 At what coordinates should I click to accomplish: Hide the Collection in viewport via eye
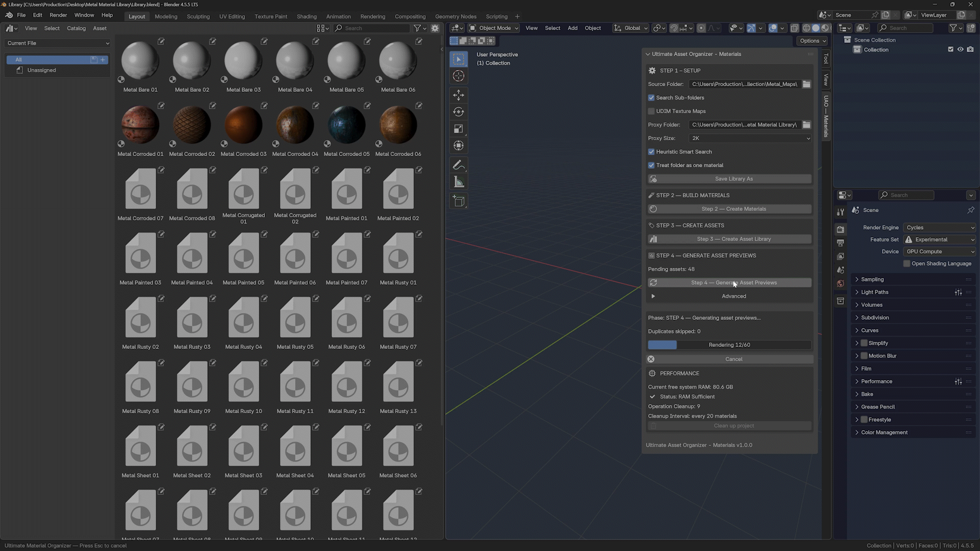[x=960, y=49]
